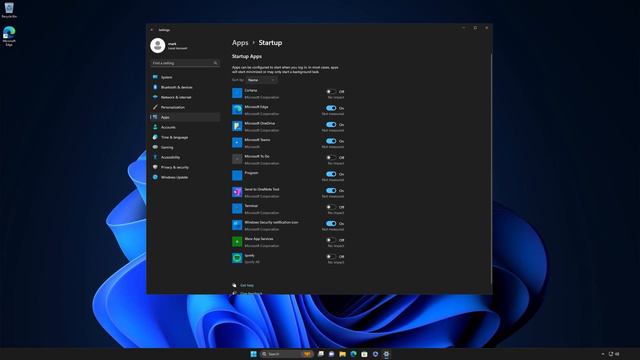Click the Microsoft To Do app icon
The height and width of the screenshot is (360, 640).
(x=237, y=159)
